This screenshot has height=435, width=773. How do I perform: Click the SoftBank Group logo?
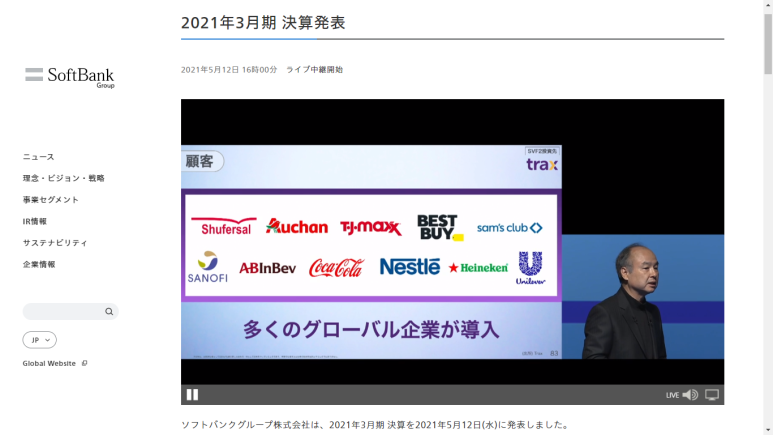(70, 77)
